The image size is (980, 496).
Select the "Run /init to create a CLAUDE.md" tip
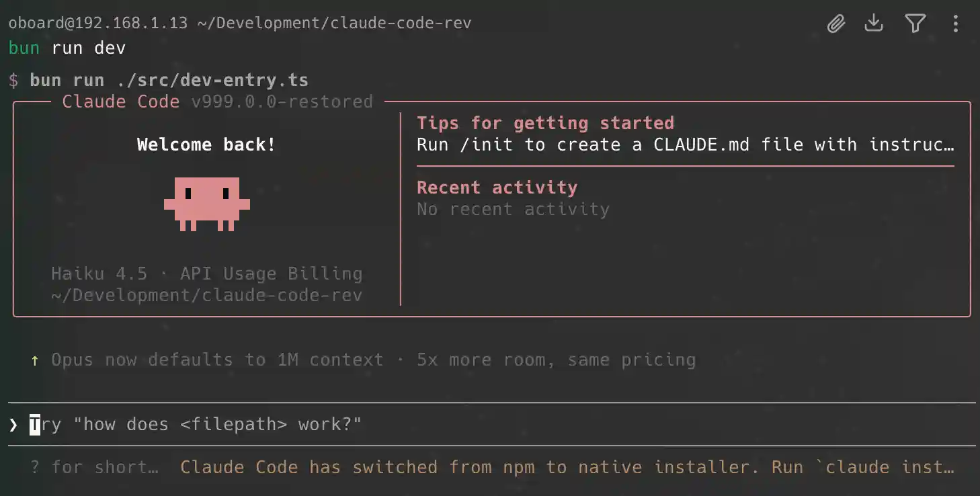(684, 144)
